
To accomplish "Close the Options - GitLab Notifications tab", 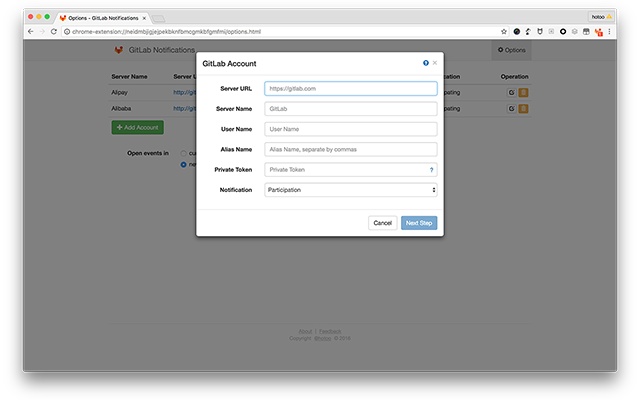I will pos(144,18).
